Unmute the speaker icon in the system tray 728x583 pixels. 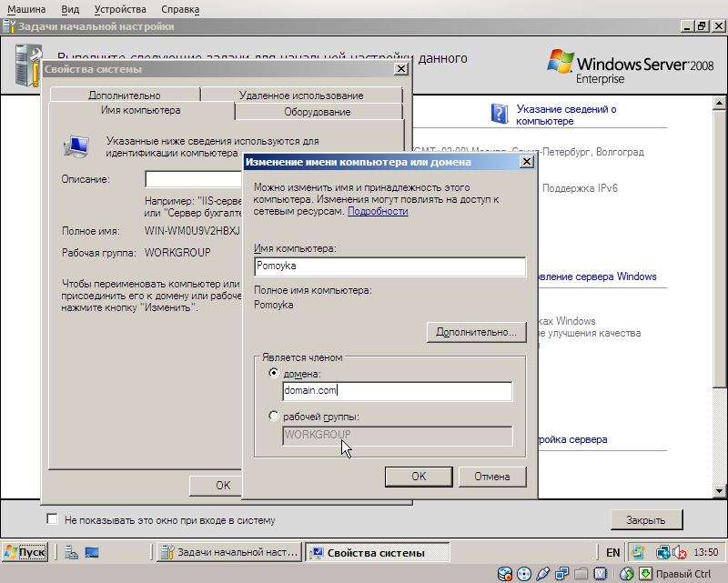(680, 552)
